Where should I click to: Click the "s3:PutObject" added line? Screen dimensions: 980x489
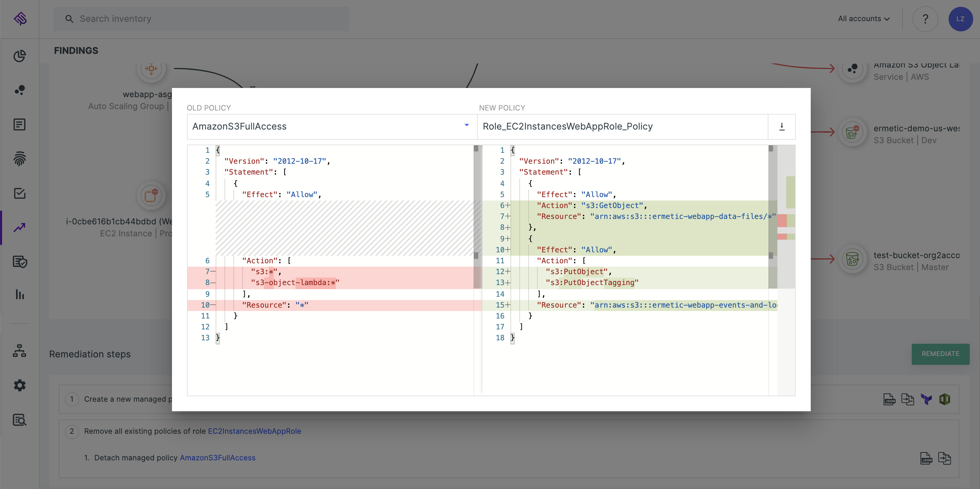[x=630, y=272]
